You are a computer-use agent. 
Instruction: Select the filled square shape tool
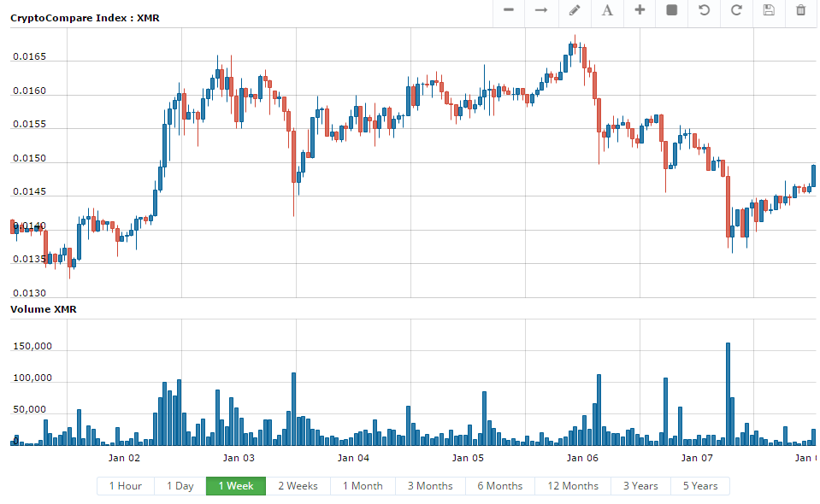point(672,10)
